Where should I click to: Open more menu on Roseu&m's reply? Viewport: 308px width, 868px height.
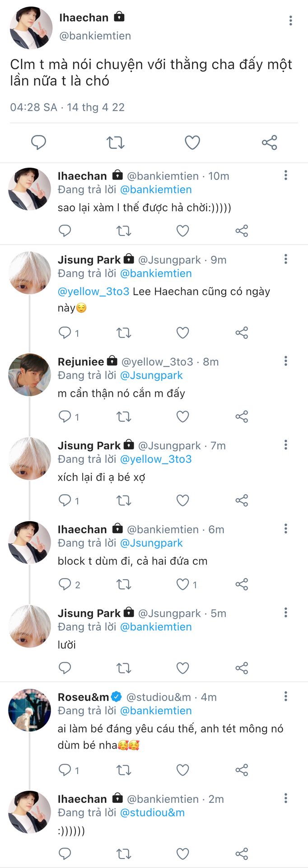[285, 696]
